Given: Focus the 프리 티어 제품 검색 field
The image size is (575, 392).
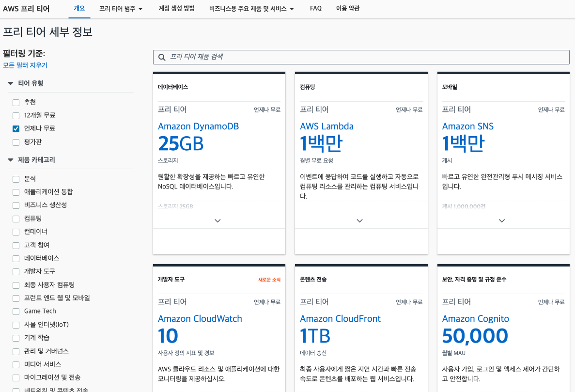Looking at the screenshot, I should (x=361, y=57).
